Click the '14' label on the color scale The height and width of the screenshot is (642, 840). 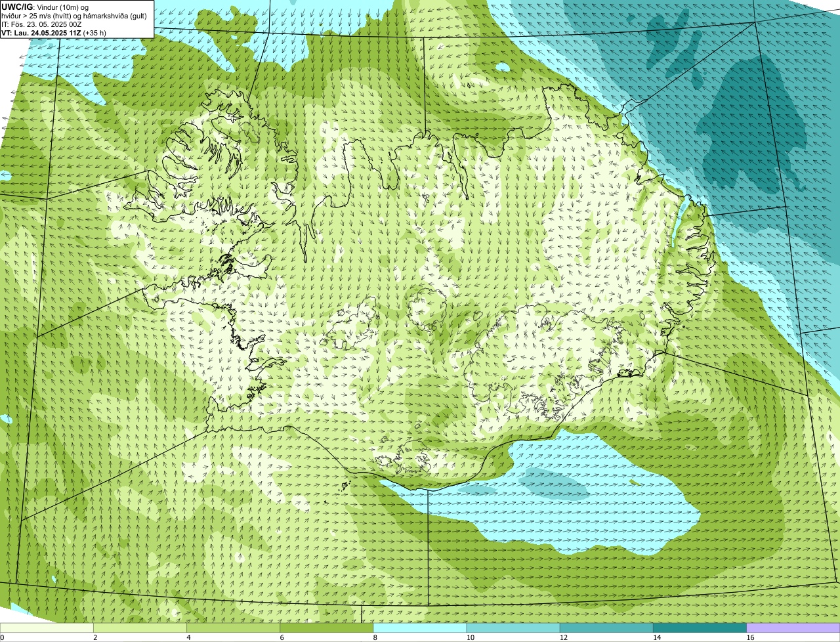click(657, 637)
